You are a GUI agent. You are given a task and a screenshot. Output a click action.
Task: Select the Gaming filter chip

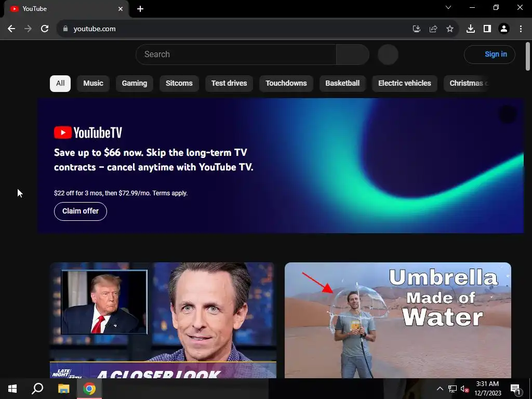tap(135, 84)
